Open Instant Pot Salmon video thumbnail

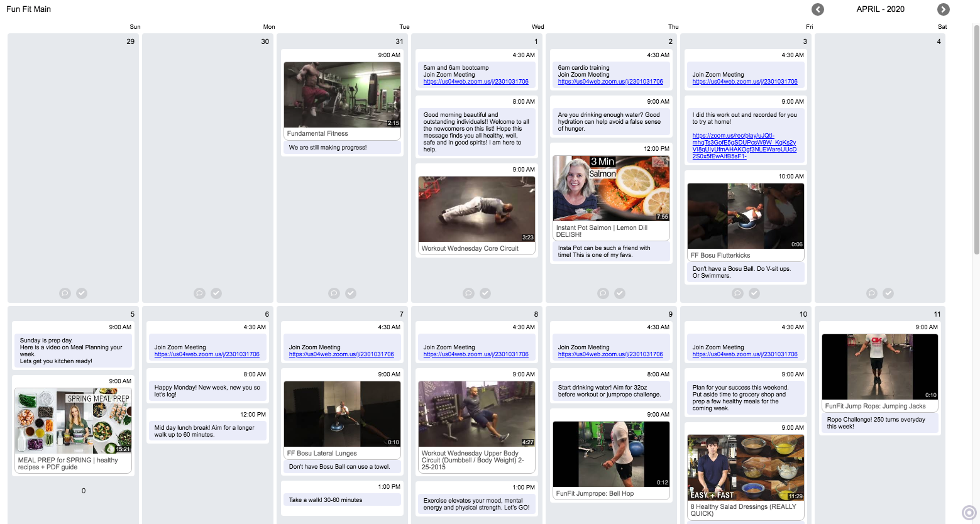[x=610, y=188]
